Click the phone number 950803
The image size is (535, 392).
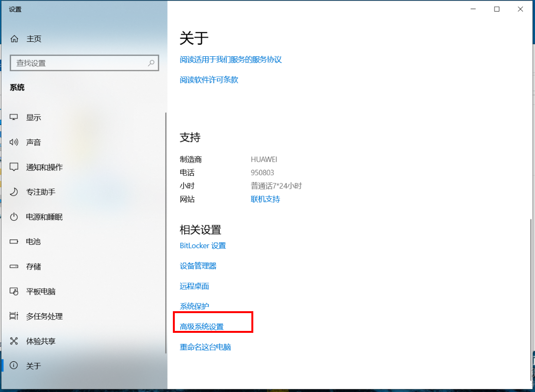tap(262, 173)
